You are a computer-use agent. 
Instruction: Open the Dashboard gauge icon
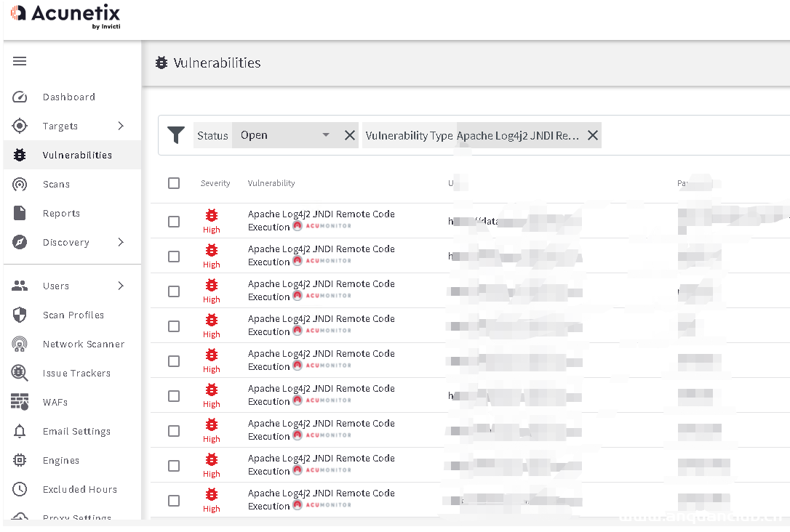click(20, 97)
